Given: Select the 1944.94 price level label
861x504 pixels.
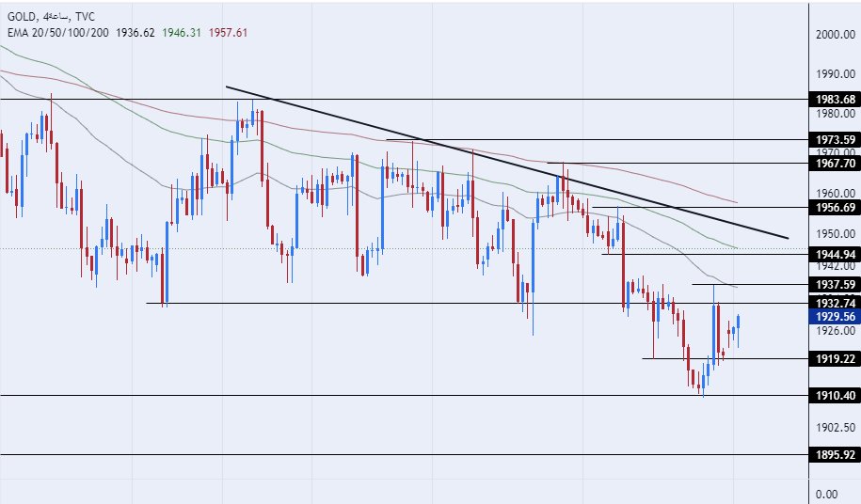Looking at the screenshot, I should 835,254.
